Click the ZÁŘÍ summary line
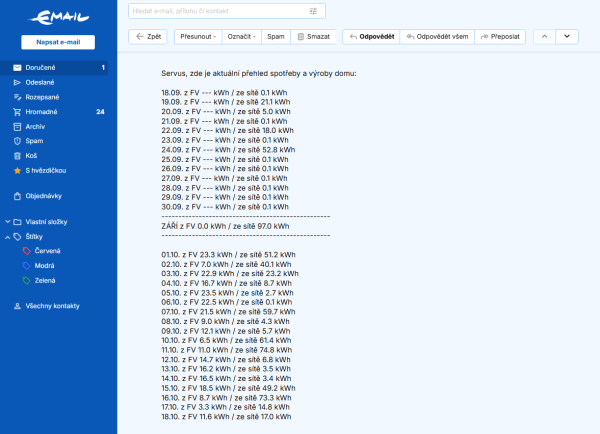Viewport: 600px width, 434px height. (225, 226)
